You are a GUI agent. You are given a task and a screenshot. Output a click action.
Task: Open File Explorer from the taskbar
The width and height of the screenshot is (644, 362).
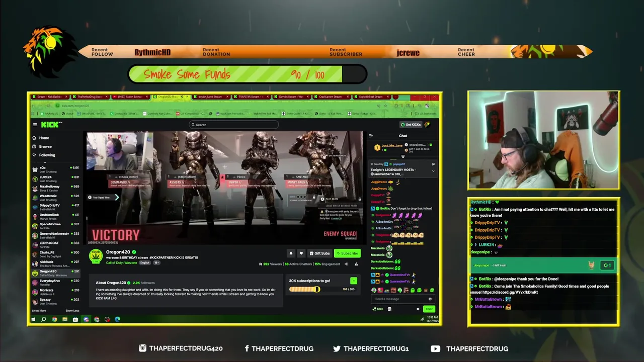pos(65,319)
